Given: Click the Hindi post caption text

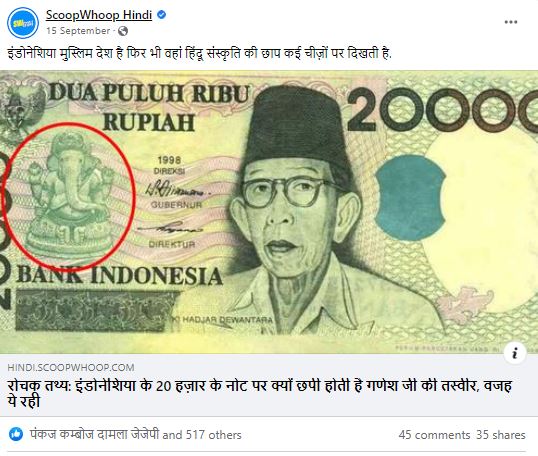Looking at the screenshot, I should (199, 54).
